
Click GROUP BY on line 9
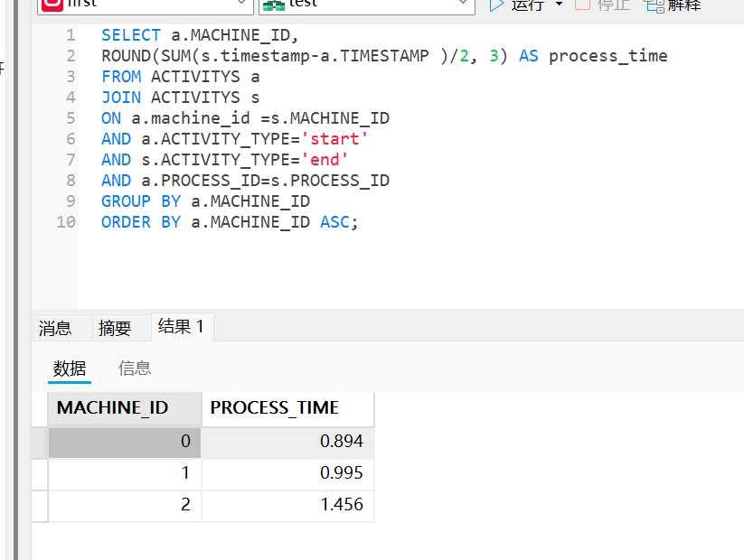pyautogui.click(x=141, y=201)
